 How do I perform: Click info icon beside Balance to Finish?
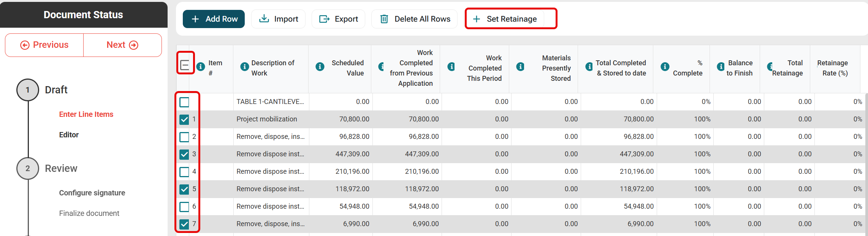720,67
